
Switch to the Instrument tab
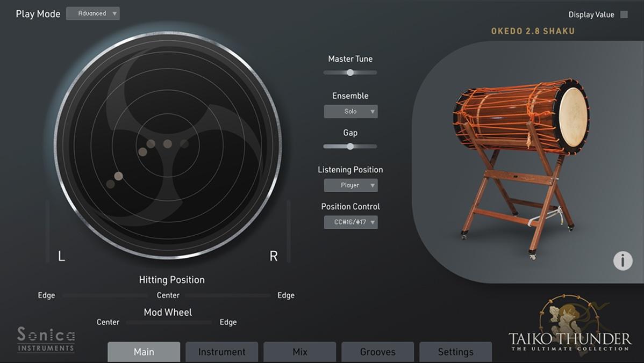click(x=221, y=352)
